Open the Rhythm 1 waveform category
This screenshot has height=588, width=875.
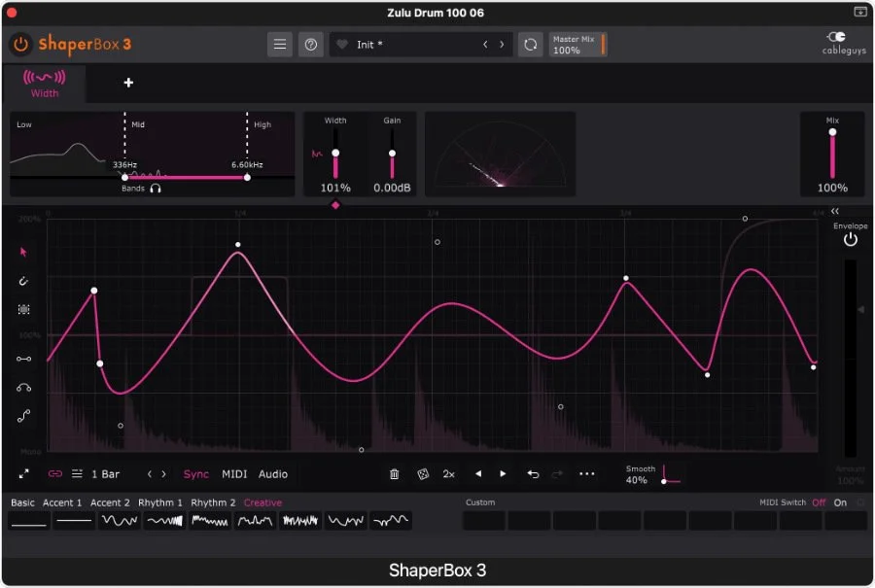160,502
